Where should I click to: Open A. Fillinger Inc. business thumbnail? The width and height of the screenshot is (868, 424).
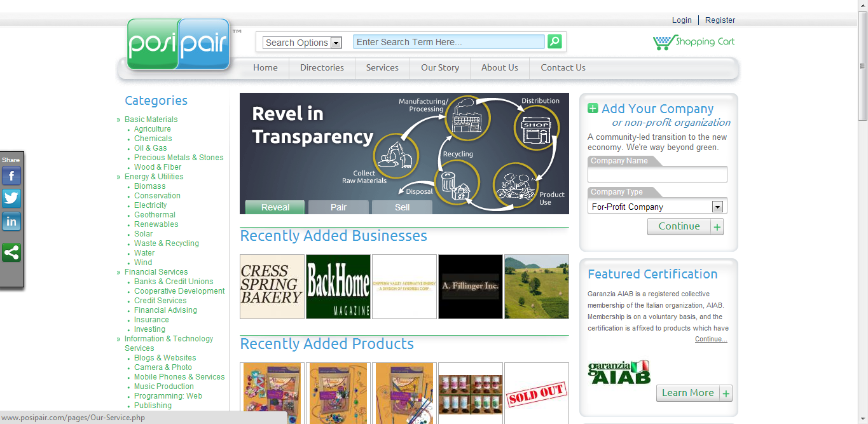(471, 287)
